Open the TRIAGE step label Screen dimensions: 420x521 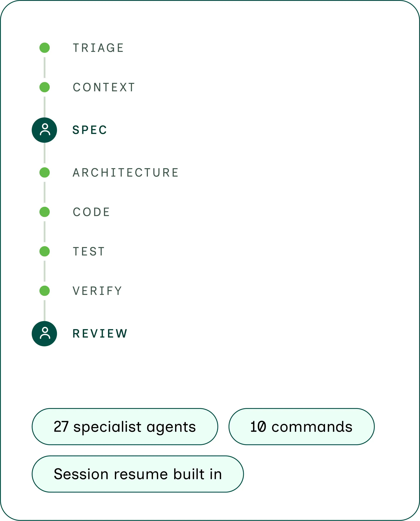[98, 48]
